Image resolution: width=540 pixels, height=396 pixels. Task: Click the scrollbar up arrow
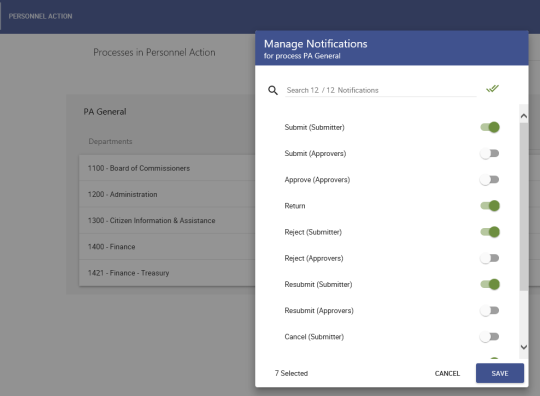point(523,116)
